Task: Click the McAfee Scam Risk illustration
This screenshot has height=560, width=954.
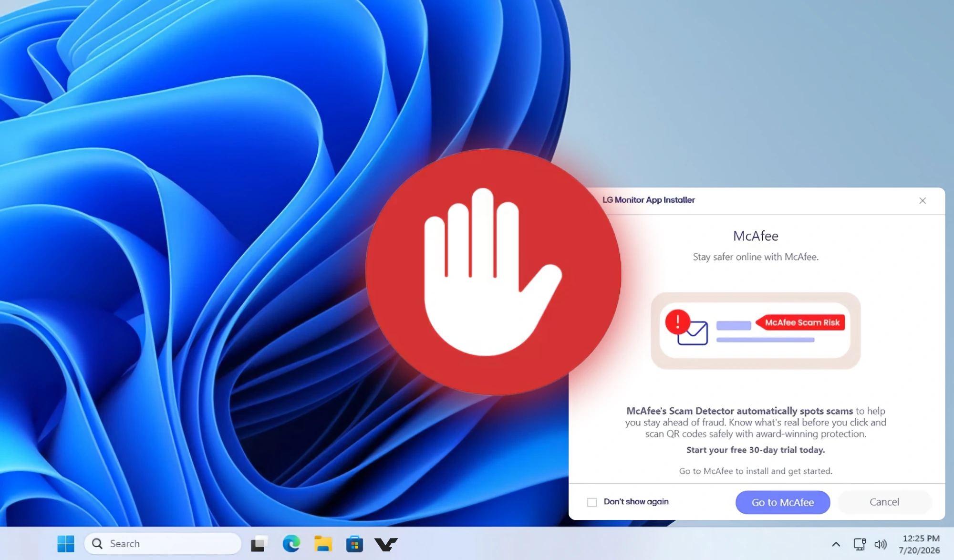Action: pyautogui.click(x=756, y=331)
